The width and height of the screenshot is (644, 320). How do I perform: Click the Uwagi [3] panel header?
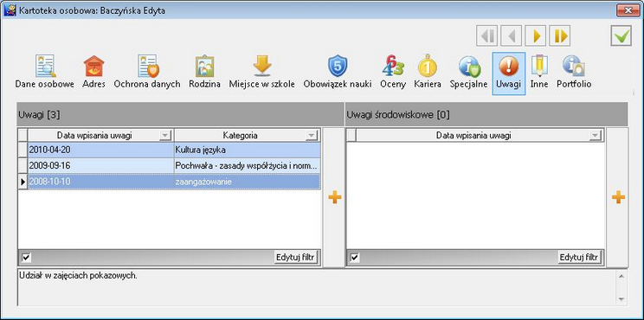[x=180, y=114]
